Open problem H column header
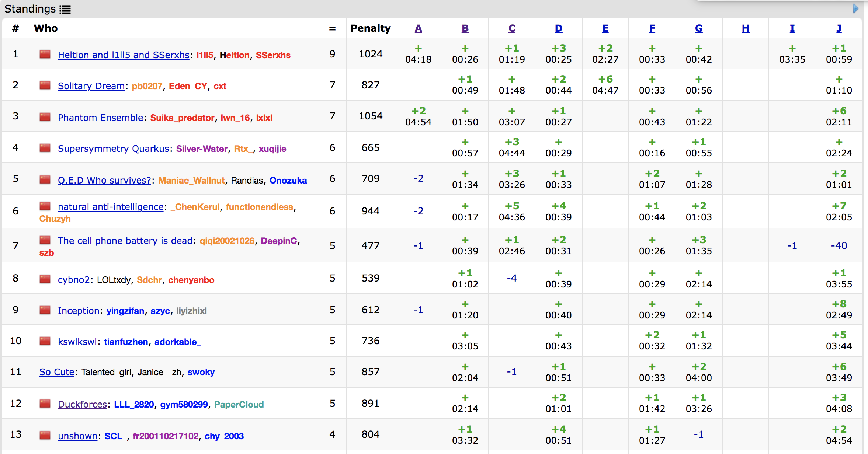Image resolution: width=868 pixels, height=454 pixels. [x=745, y=28]
